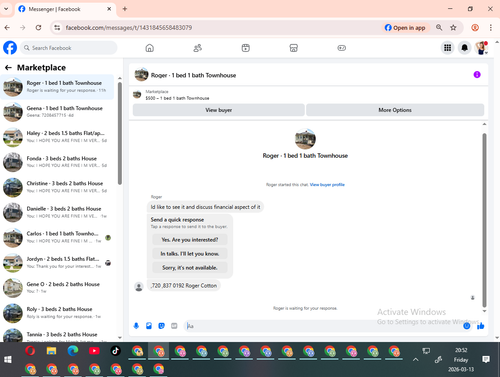Open the notifications bell
The height and width of the screenshot is (377, 500).
tap(464, 48)
